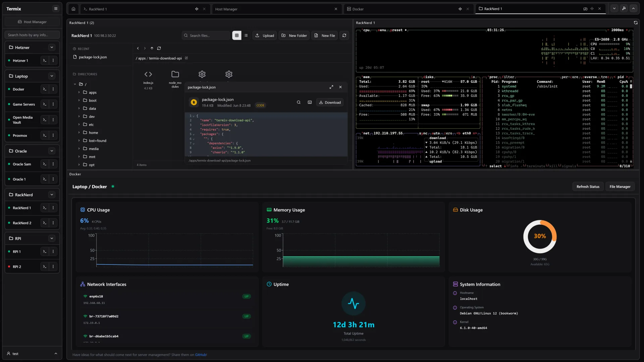Expand the home folder in directory tree
This screenshot has height=362, width=644.
tap(78, 132)
